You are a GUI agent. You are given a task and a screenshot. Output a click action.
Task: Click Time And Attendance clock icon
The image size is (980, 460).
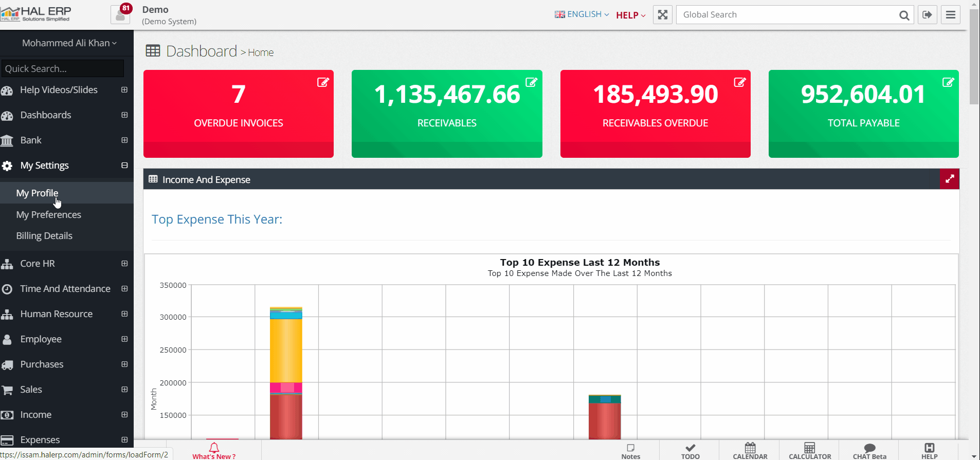click(7, 289)
